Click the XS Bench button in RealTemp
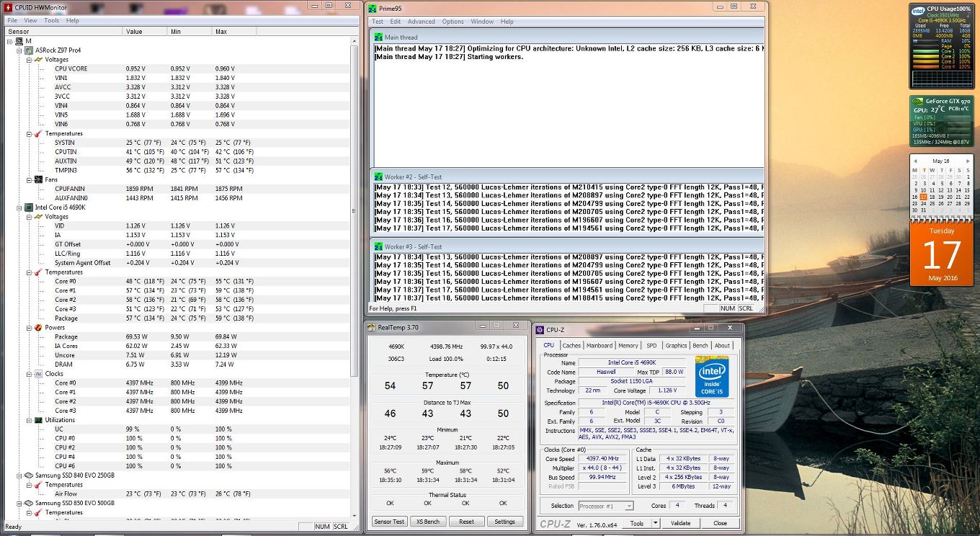Viewport: 980px width, 536px height. coord(427,522)
